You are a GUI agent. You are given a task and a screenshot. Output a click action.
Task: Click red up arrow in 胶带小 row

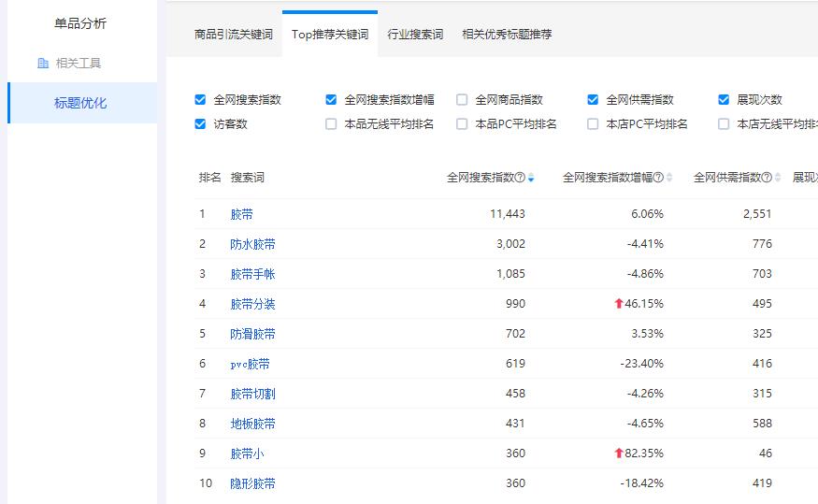pyautogui.click(x=618, y=454)
